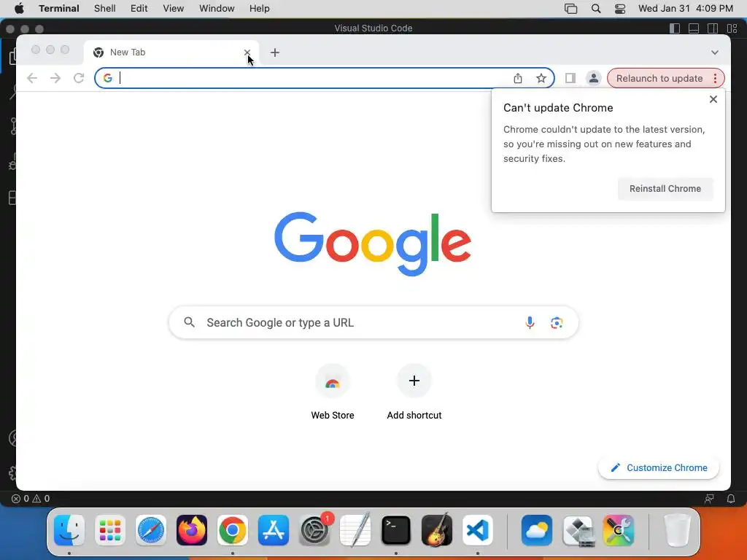Click the Google search box

tap(373, 323)
